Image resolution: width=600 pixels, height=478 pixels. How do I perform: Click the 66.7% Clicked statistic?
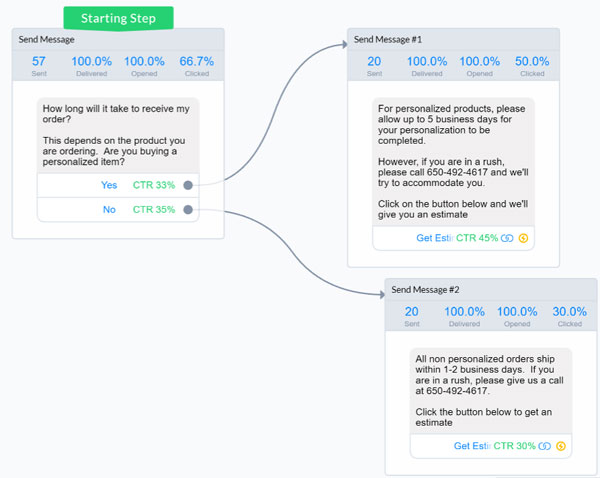point(197,65)
